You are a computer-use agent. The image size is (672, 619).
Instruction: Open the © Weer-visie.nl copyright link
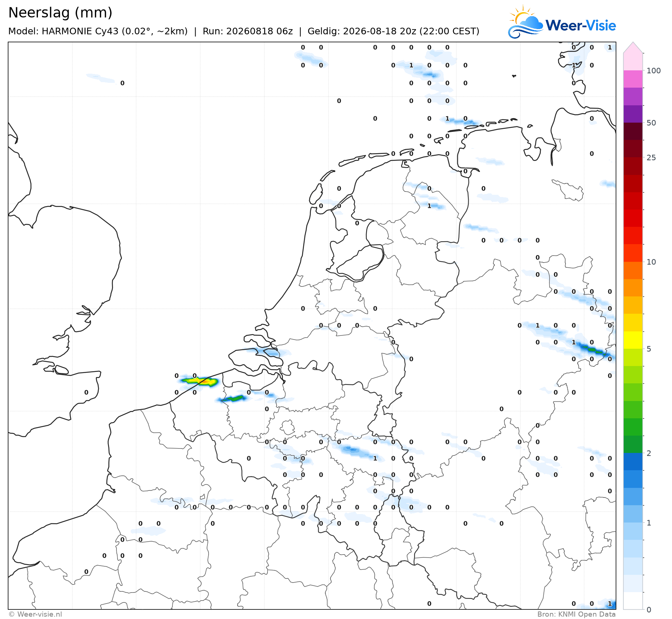35,614
